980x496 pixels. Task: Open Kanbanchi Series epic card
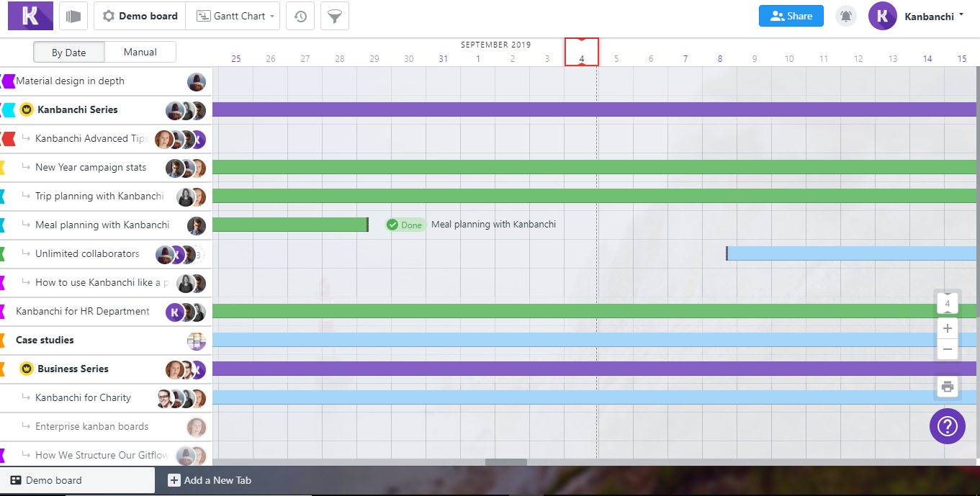[x=78, y=110]
